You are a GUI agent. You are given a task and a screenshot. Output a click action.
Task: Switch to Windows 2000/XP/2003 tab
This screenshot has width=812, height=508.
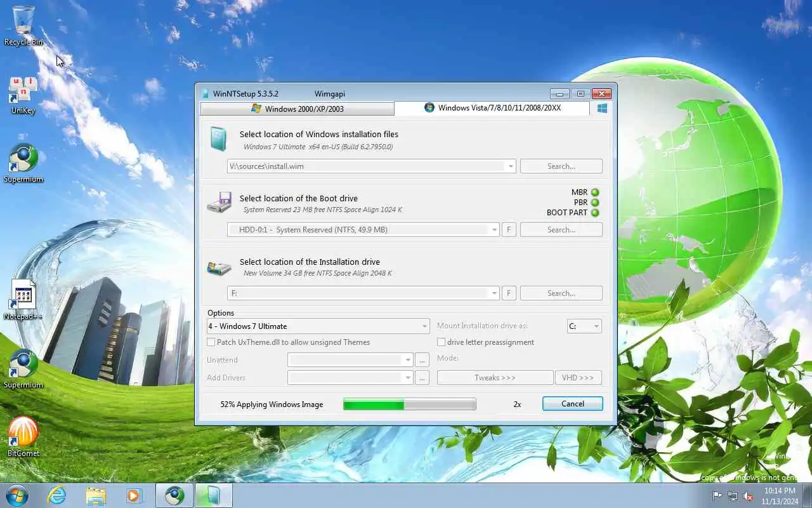click(x=298, y=109)
